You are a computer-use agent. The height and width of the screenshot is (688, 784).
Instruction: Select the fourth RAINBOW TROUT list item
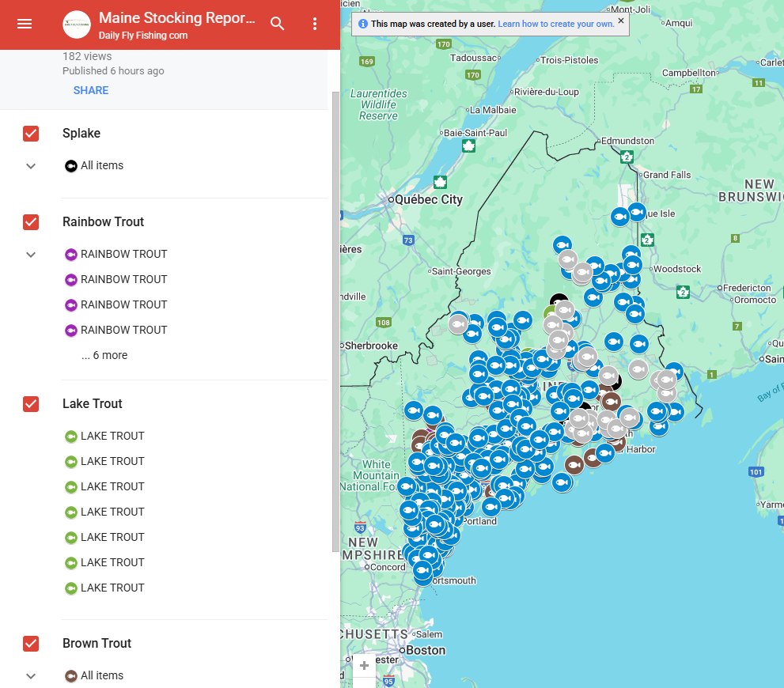coord(116,331)
